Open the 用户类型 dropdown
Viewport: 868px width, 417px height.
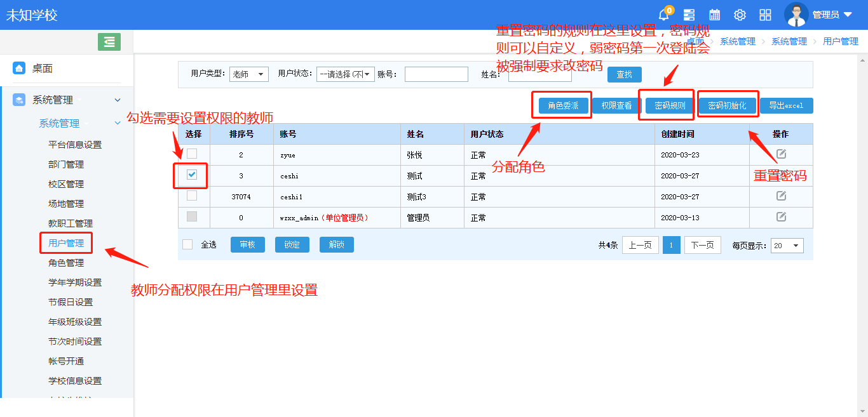click(249, 74)
